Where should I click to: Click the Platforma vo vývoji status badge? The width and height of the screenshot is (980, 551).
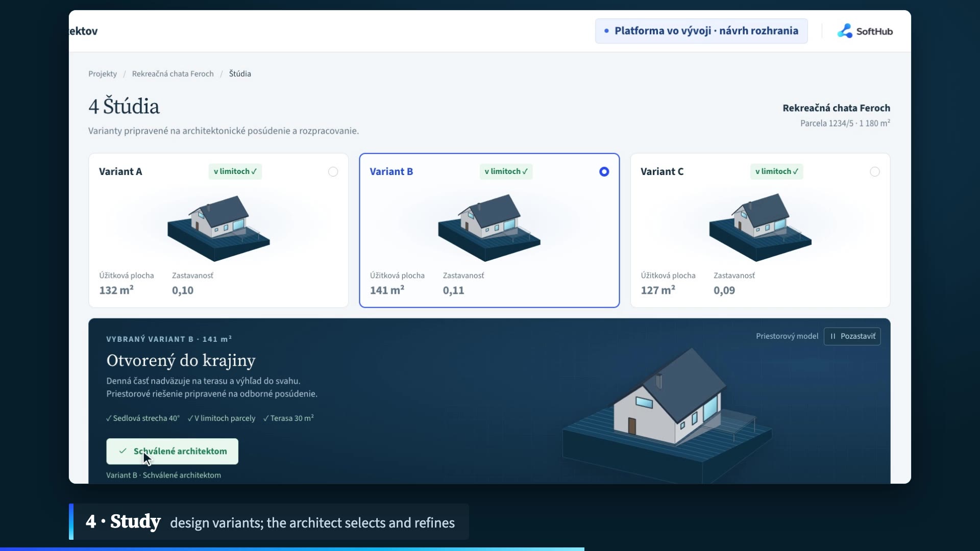pyautogui.click(x=701, y=31)
